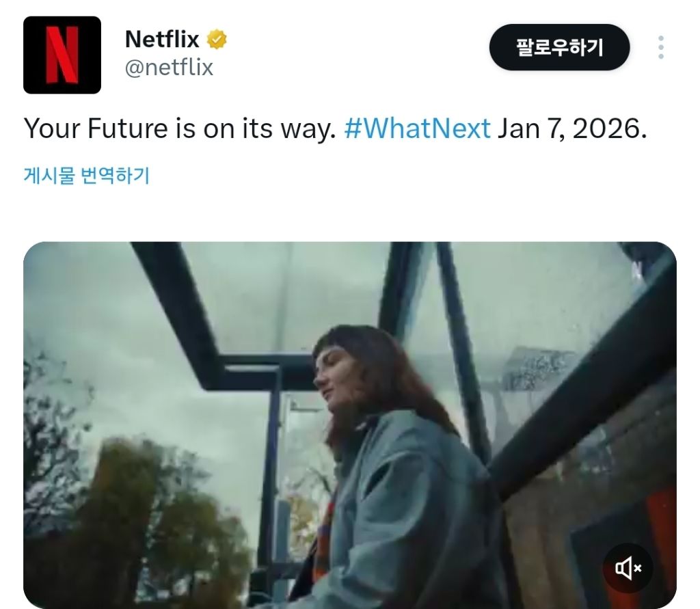Screen dimensions: 700x609
Task: Click the small Netflix watermark in the video corner
Action: tap(638, 269)
